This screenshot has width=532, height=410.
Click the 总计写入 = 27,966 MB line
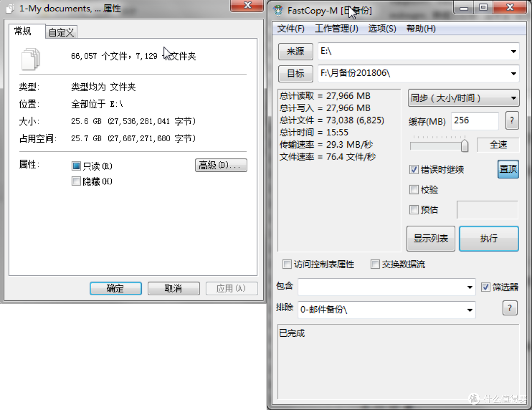(325, 108)
